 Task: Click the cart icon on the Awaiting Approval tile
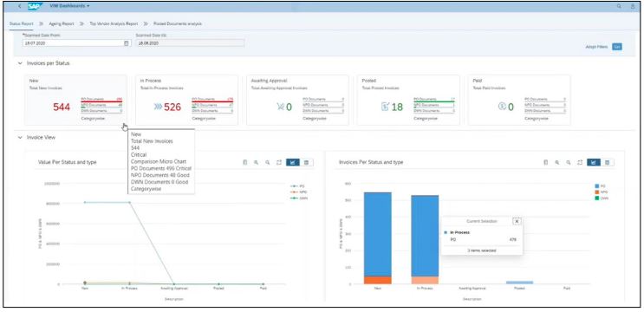point(281,107)
